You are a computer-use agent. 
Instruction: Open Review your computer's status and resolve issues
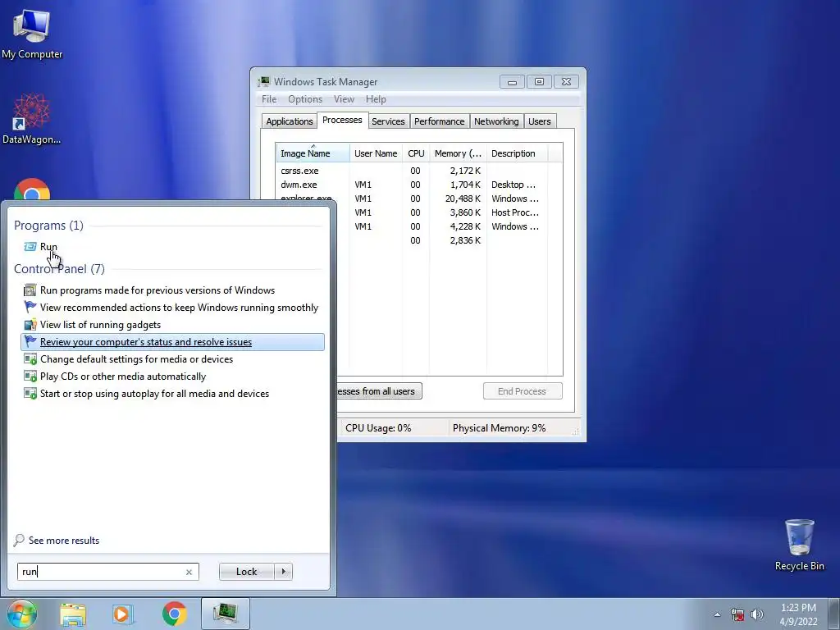(172, 342)
